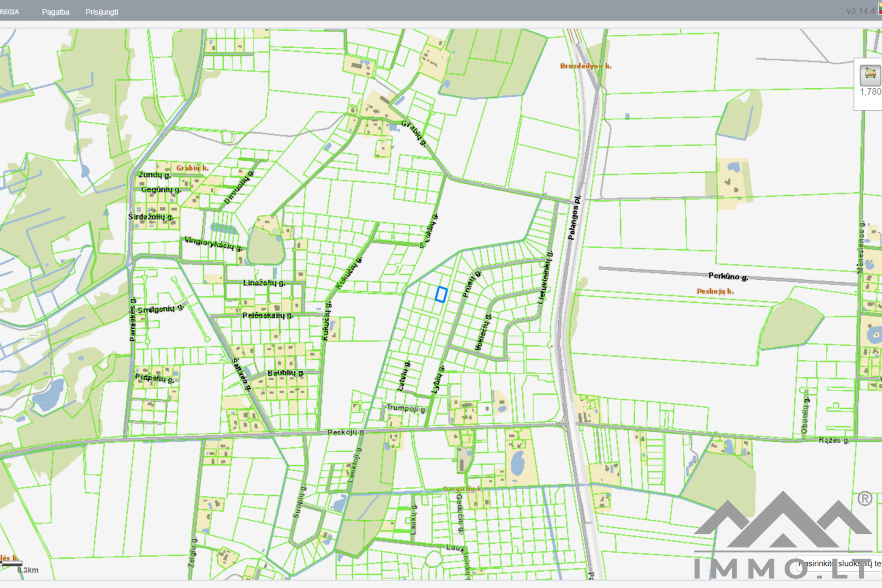This screenshot has width=882, height=588.
Task: Click the Baublių g. street label
Action: (x=285, y=373)
